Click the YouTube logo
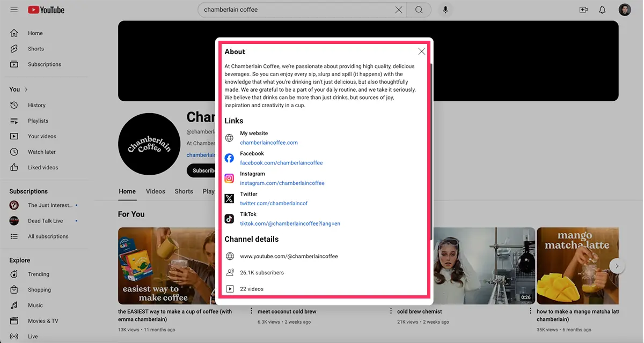644x343 pixels. [46, 10]
